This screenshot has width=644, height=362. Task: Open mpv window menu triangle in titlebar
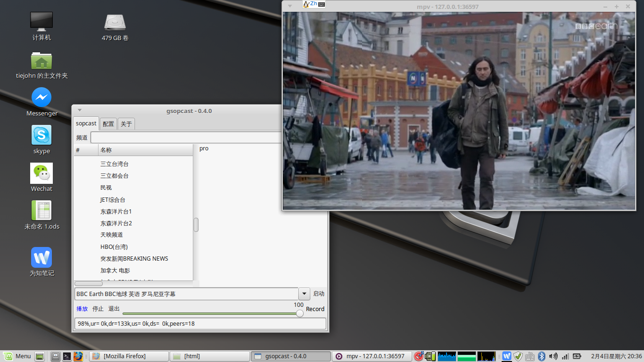290,6
